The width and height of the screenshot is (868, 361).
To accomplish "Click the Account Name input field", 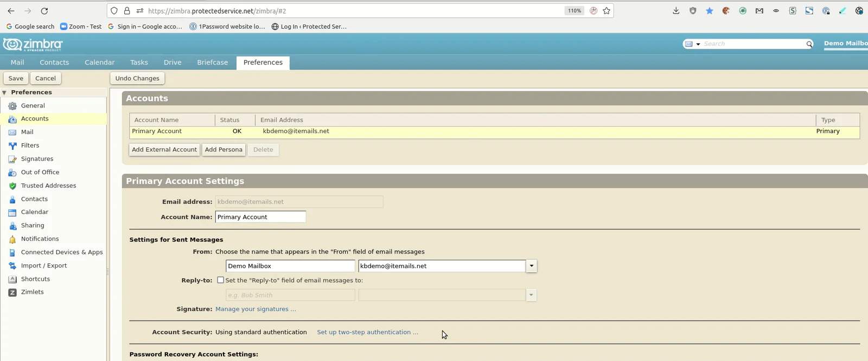I will point(260,217).
